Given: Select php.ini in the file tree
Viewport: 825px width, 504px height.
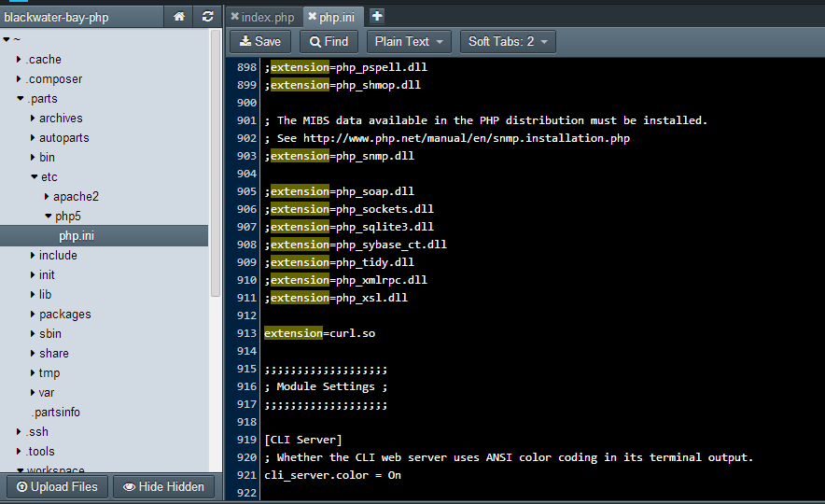Looking at the screenshot, I should coord(76,236).
